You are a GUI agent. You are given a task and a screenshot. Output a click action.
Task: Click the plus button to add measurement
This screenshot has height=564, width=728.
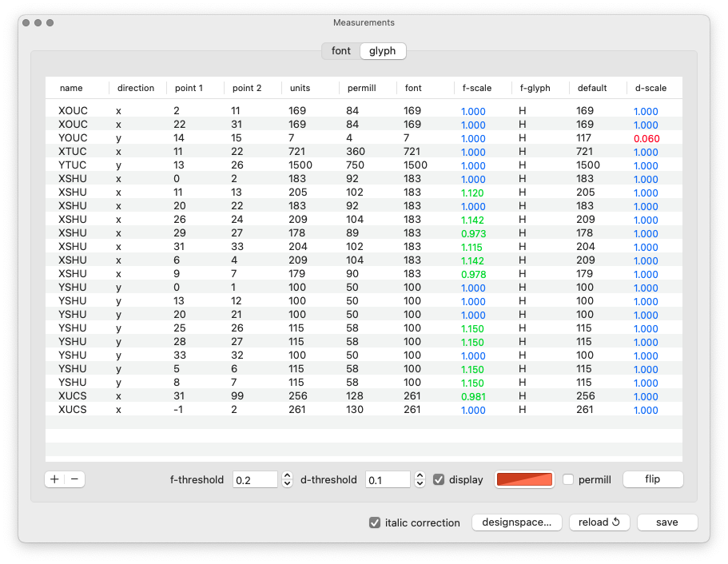(x=54, y=479)
